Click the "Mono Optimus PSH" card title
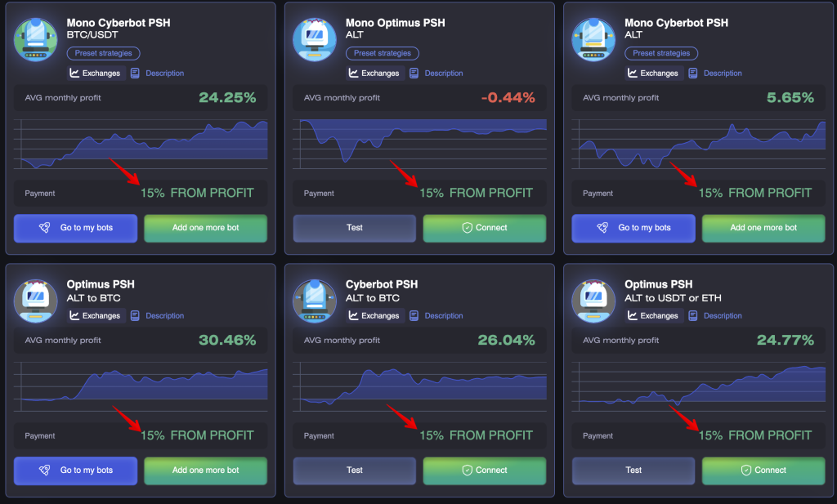 (395, 23)
